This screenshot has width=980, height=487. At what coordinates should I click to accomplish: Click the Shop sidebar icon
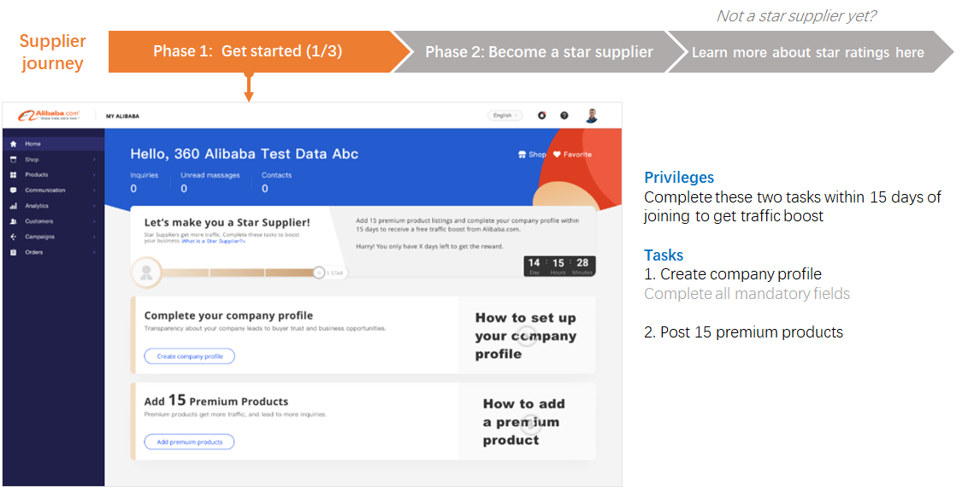13,159
